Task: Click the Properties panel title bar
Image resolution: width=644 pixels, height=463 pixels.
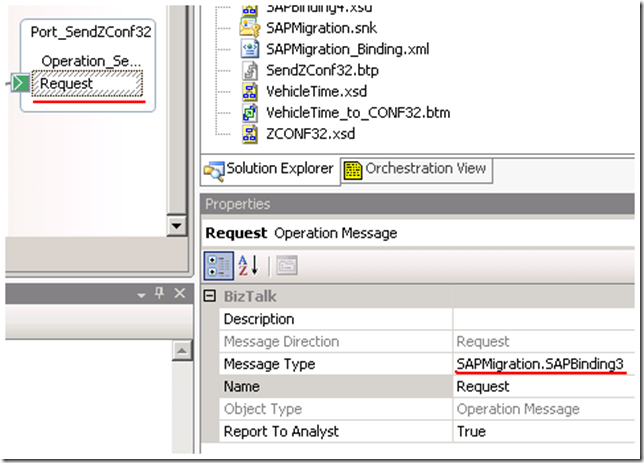Action: pyautogui.click(x=418, y=204)
